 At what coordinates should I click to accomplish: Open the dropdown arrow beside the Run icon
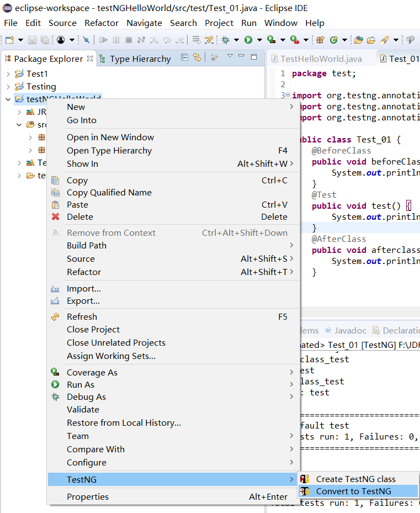click(259, 40)
